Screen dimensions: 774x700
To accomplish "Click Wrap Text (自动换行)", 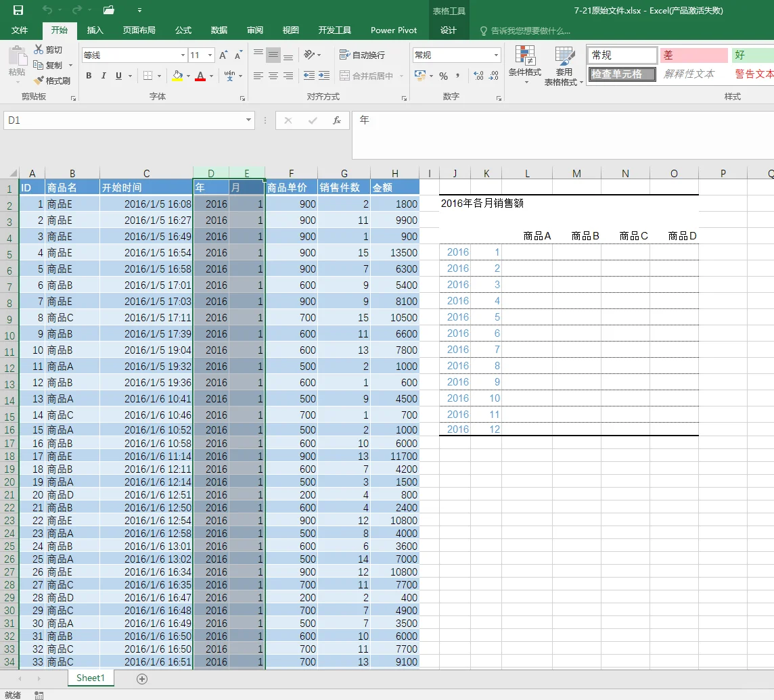I will (362, 55).
